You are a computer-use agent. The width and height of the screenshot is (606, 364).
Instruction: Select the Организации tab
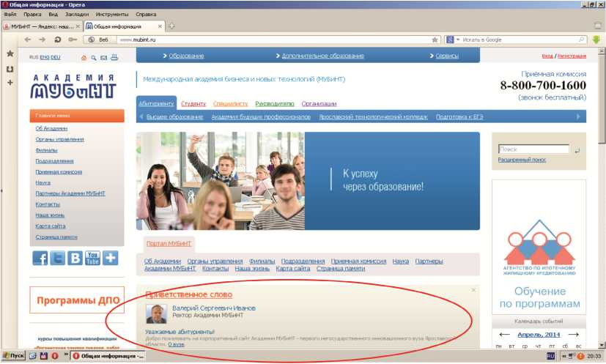pyautogui.click(x=319, y=103)
